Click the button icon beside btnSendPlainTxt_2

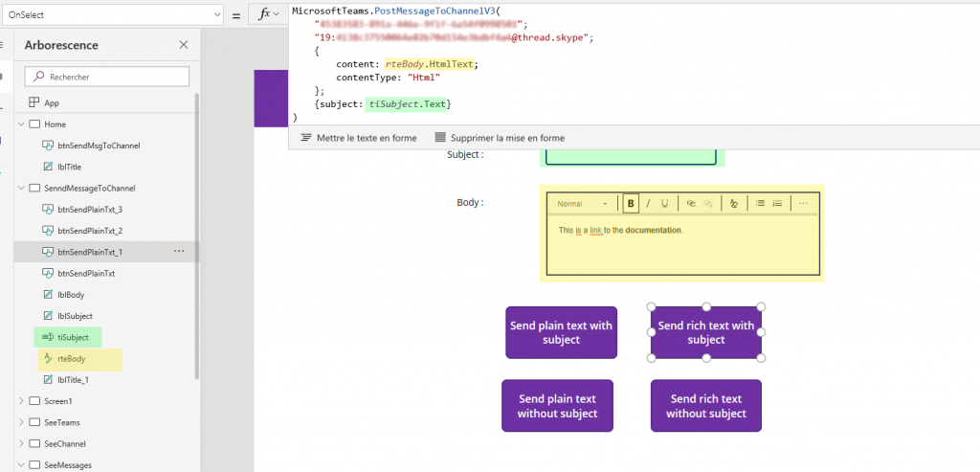coord(48,231)
